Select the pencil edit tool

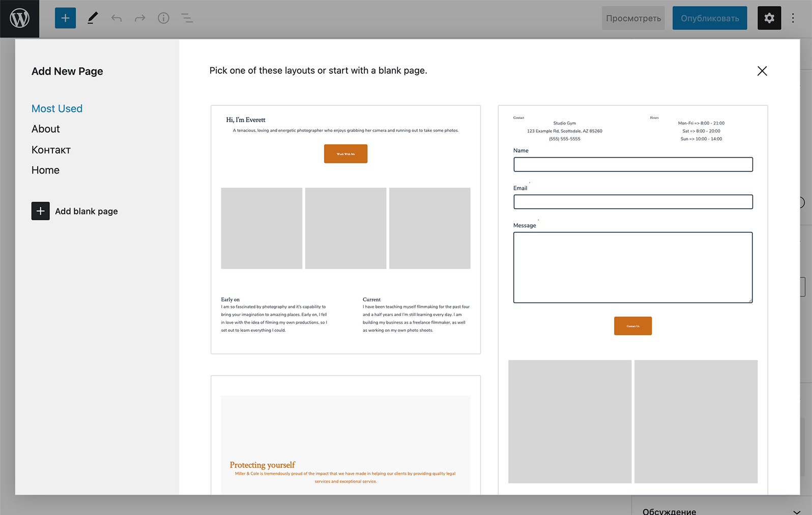point(92,18)
